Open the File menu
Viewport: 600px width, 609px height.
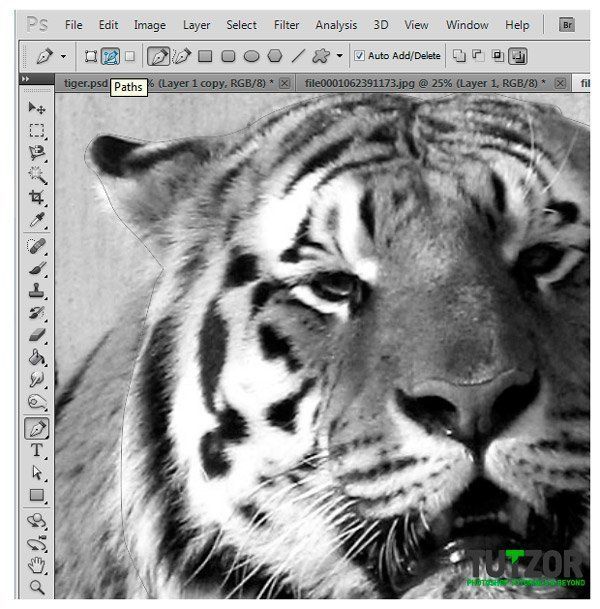click(73, 25)
